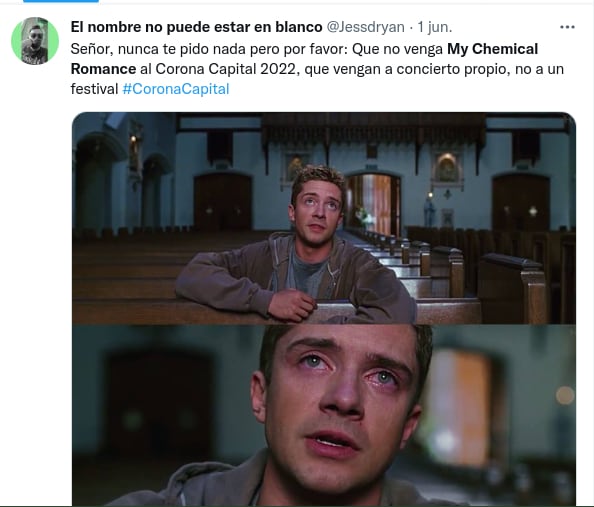Image resolution: width=594 pixels, height=507 pixels.
Task: Click the man's upturned face in the church photo
Action: click(316, 210)
